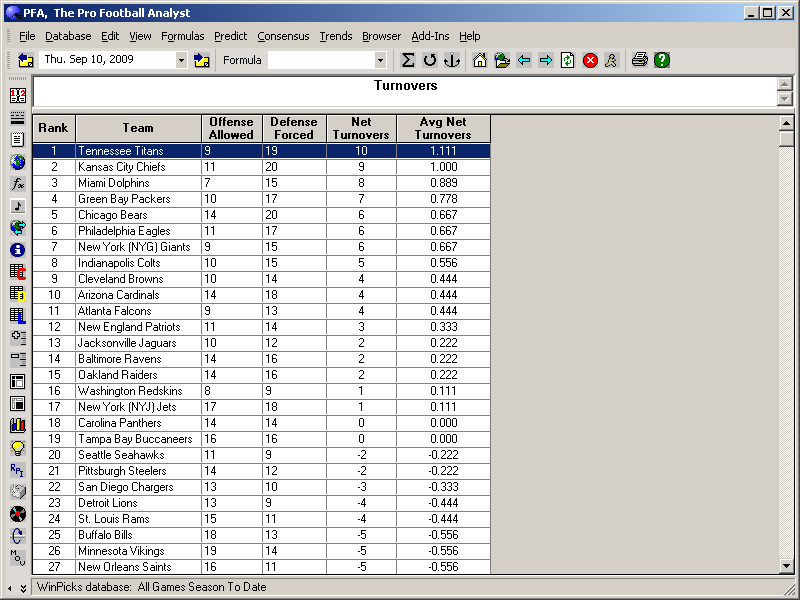Select the New Orleans Saints row
800x600 pixels.
(x=261, y=567)
